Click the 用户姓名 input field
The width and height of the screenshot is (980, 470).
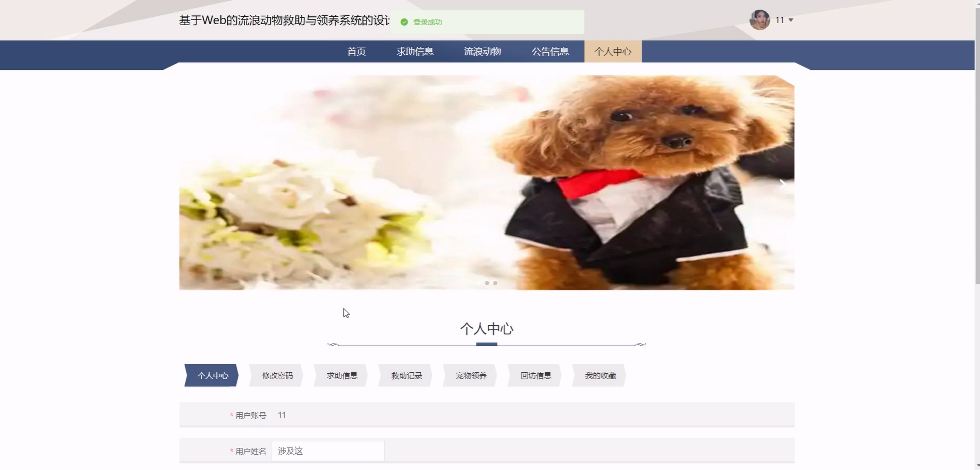(x=328, y=451)
